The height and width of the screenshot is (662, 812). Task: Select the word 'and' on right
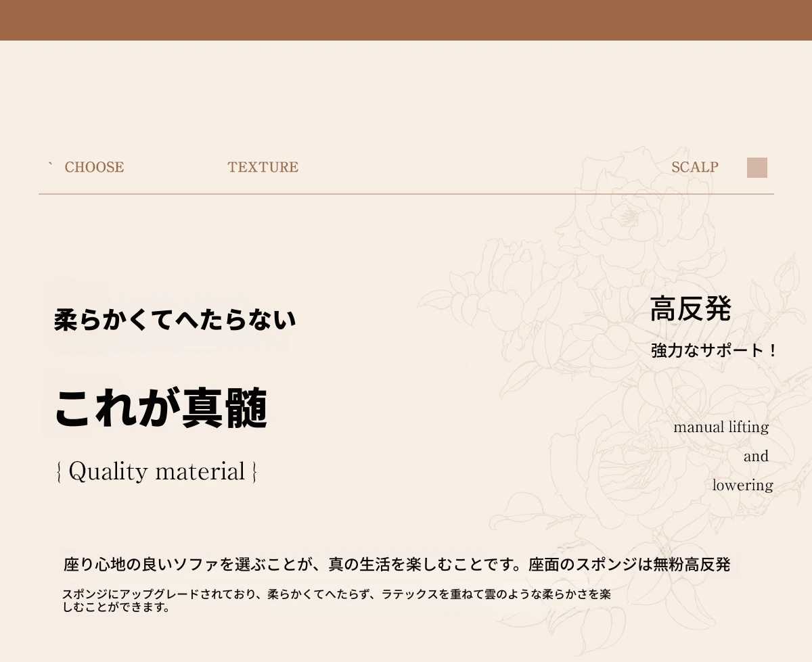point(756,456)
